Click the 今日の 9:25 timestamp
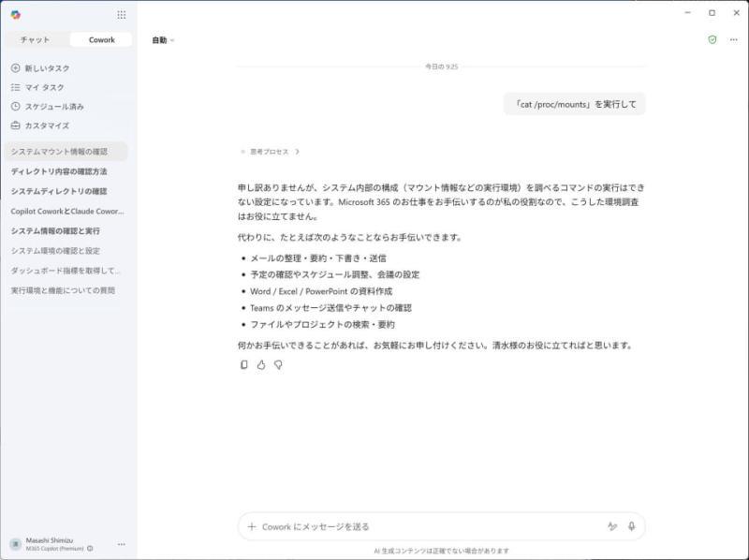 [441, 66]
